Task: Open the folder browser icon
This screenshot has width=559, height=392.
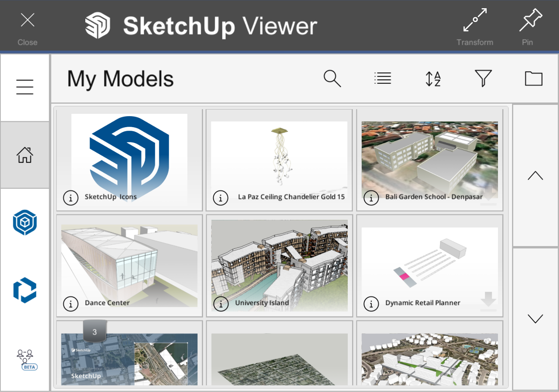Action: coord(534,79)
